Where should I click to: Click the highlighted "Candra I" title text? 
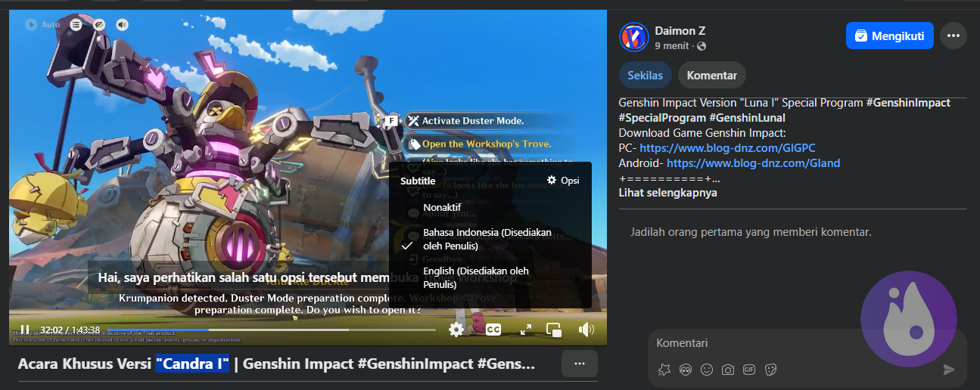(x=192, y=364)
